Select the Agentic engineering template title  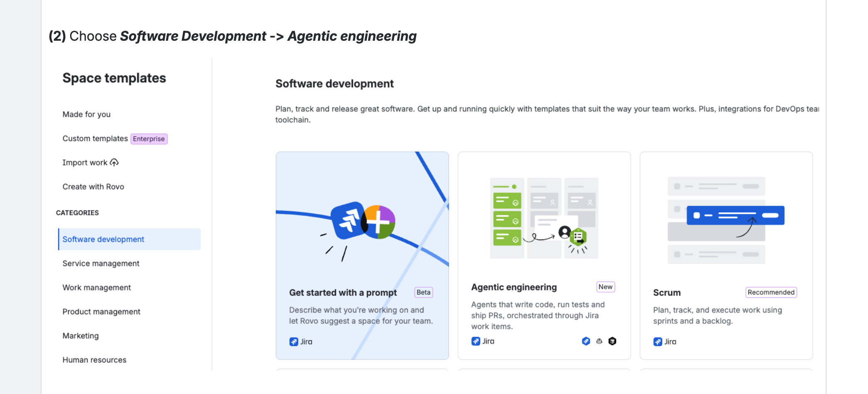(514, 287)
